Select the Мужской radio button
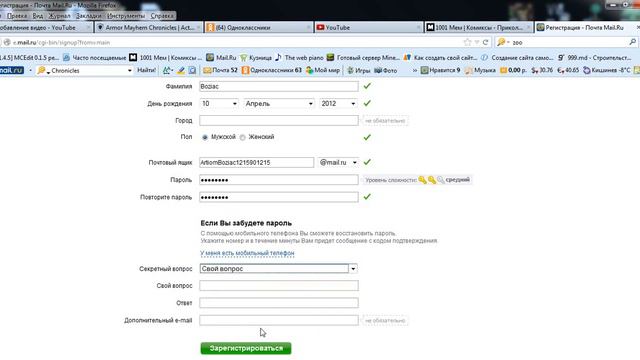The height and width of the screenshot is (360, 640). tap(205, 138)
